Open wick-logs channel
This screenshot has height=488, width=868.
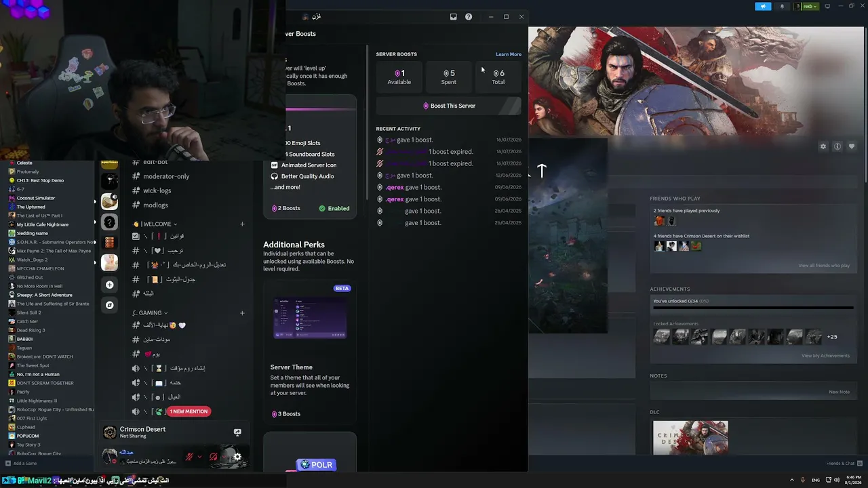pyautogui.click(x=157, y=190)
